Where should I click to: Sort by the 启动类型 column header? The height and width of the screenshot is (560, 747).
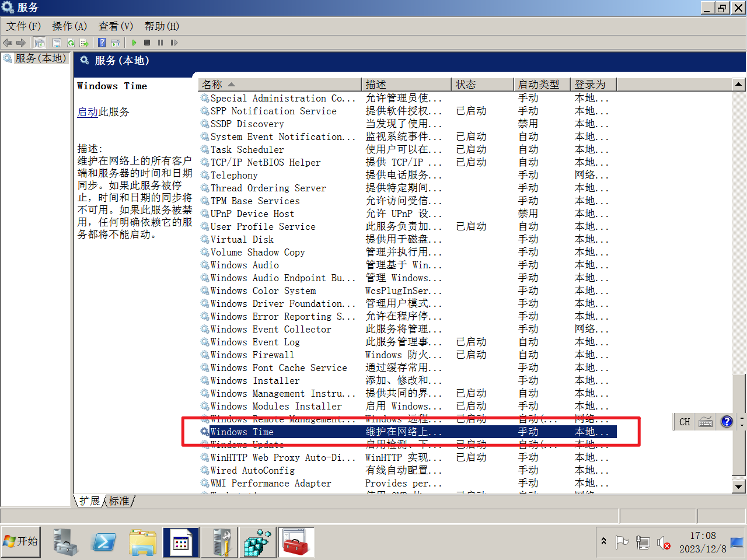(x=542, y=85)
